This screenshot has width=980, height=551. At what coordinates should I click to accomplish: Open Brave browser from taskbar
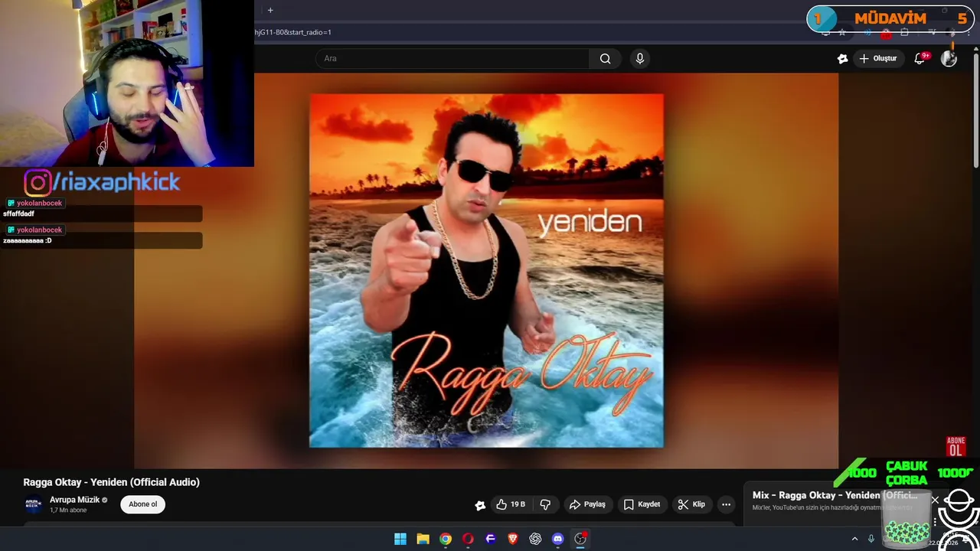click(x=513, y=539)
